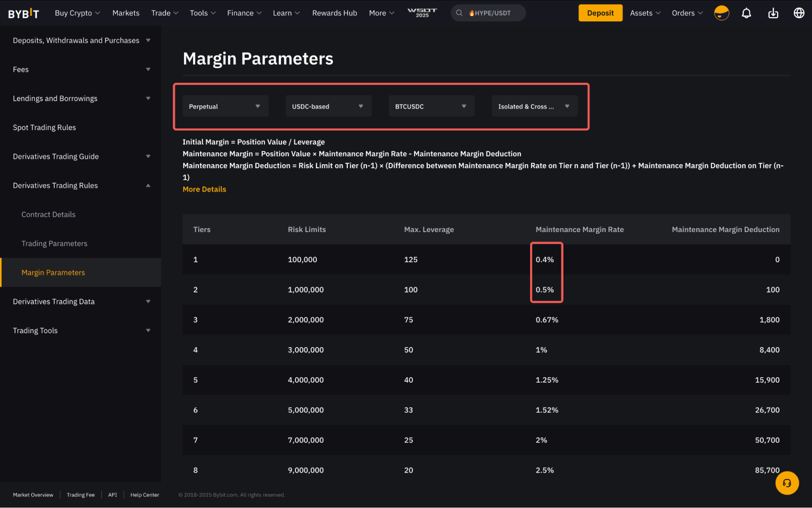Open the USDC-based dropdown
The width and height of the screenshot is (812, 508).
click(x=328, y=106)
